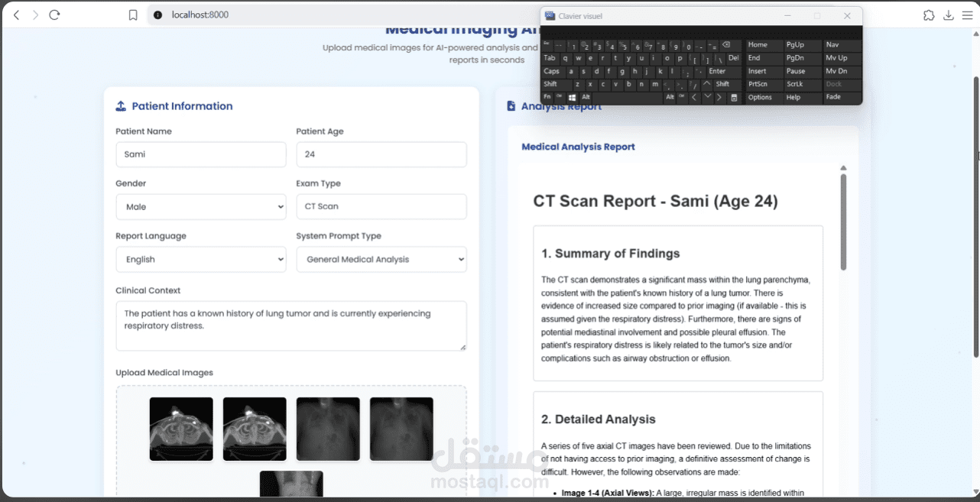Click the Patient Name field containing Sami

(201, 154)
